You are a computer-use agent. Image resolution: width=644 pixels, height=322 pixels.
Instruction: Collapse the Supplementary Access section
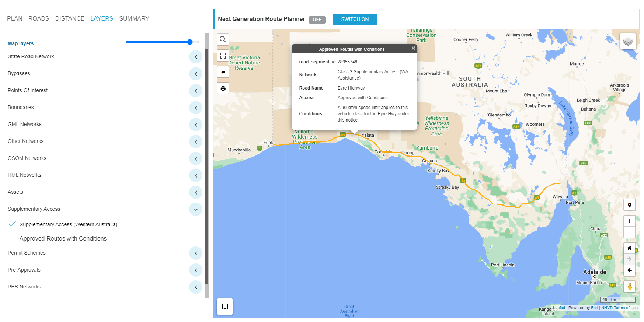tap(196, 209)
